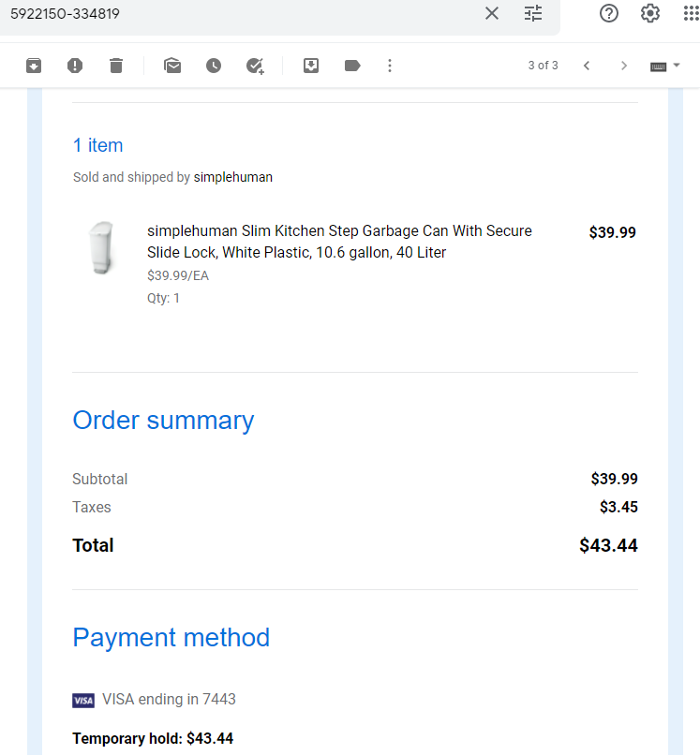
Task: Clear the search with the X button
Action: [492, 13]
